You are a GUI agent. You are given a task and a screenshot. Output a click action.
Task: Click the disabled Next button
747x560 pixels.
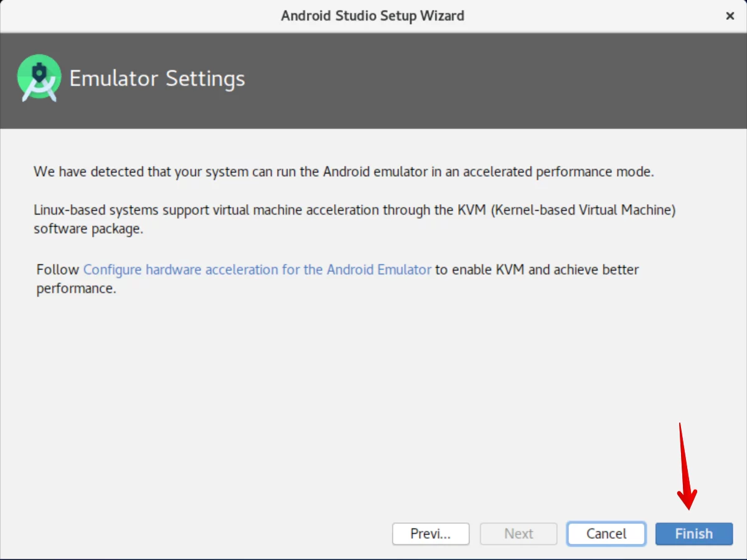[519, 534]
